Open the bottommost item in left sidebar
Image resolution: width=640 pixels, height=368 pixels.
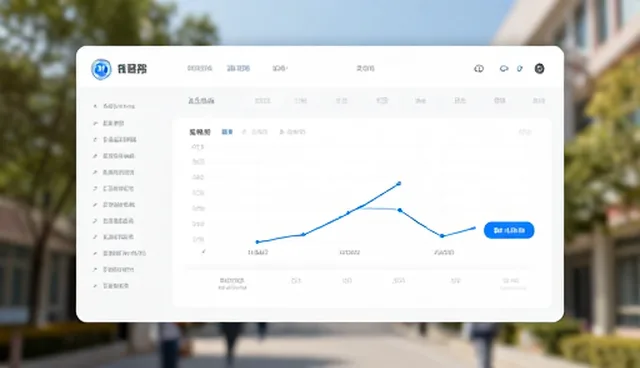pos(111,286)
